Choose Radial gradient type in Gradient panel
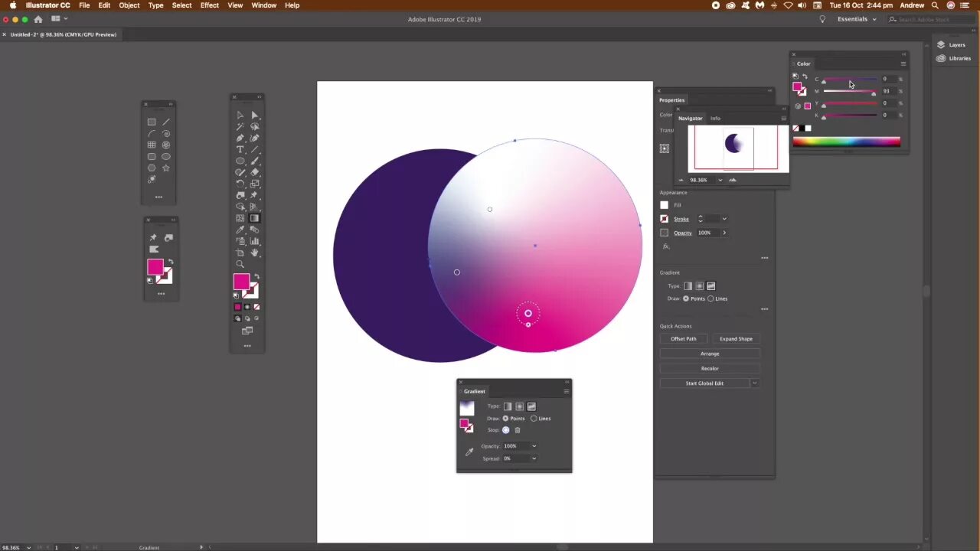This screenshot has height=551, width=980. (x=519, y=406)
